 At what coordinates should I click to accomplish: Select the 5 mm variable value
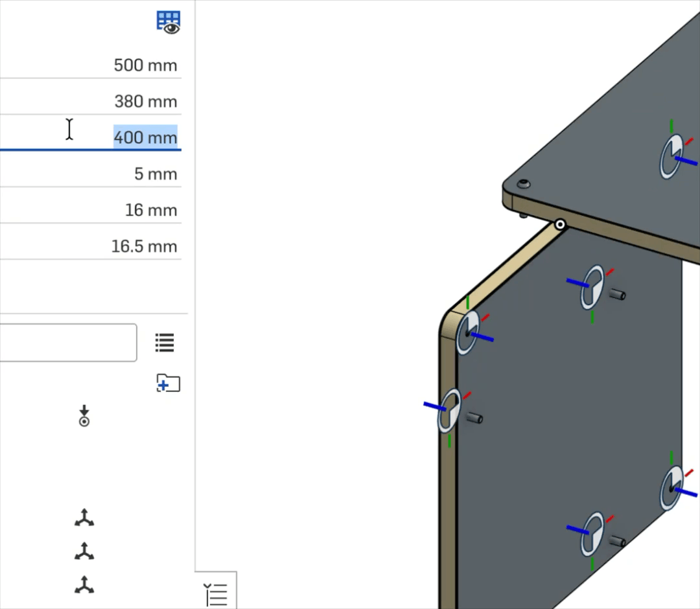[156, 174]
